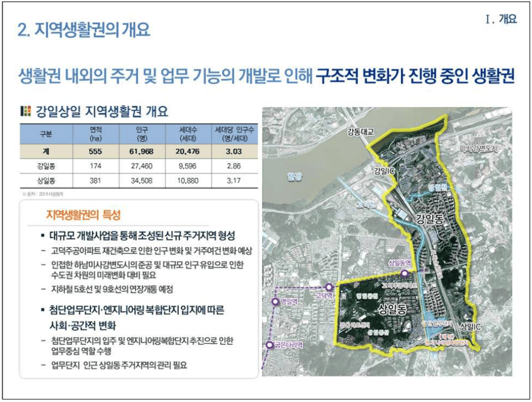
Task: Click the '세대수 (세대)' table header cell
Action: pos(188,134)
